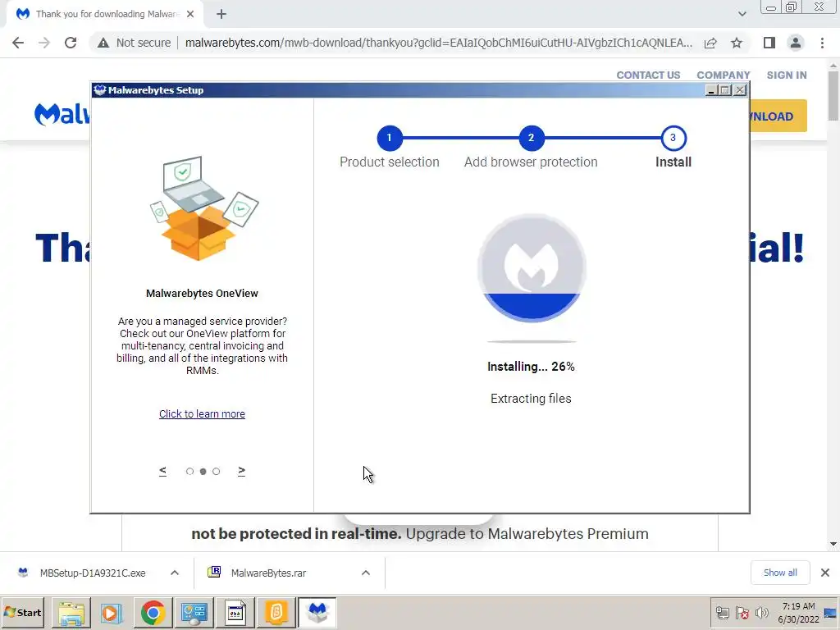Click the Malwarebytes OneView heading
Screen dimensions: 840x630
pos(202,294)
